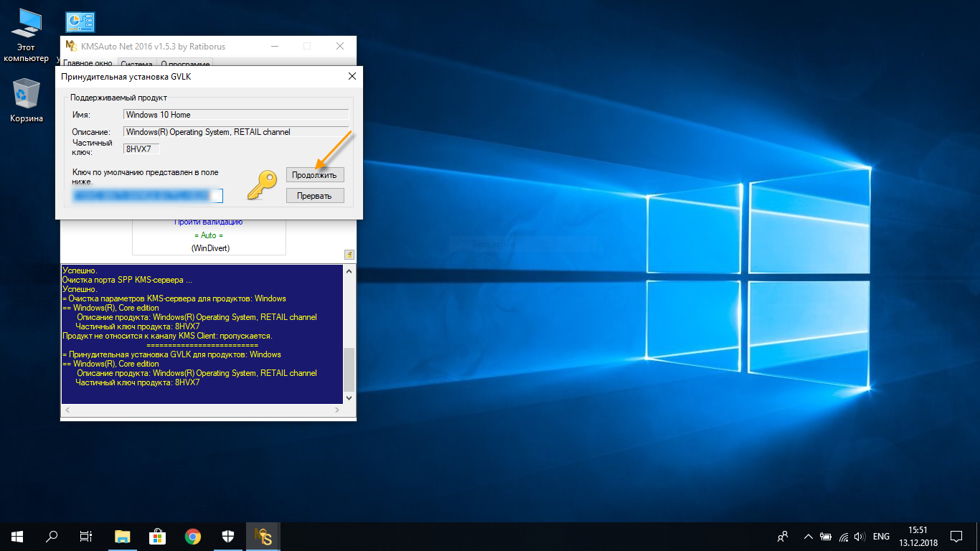Click the Имя field showing Windows 10 Home

tap(236, 114)
